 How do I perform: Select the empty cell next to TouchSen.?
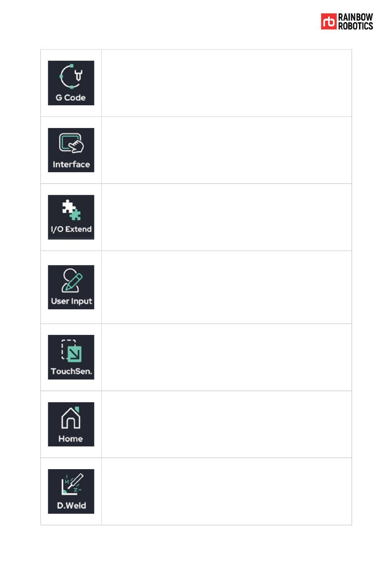(227, 357)
